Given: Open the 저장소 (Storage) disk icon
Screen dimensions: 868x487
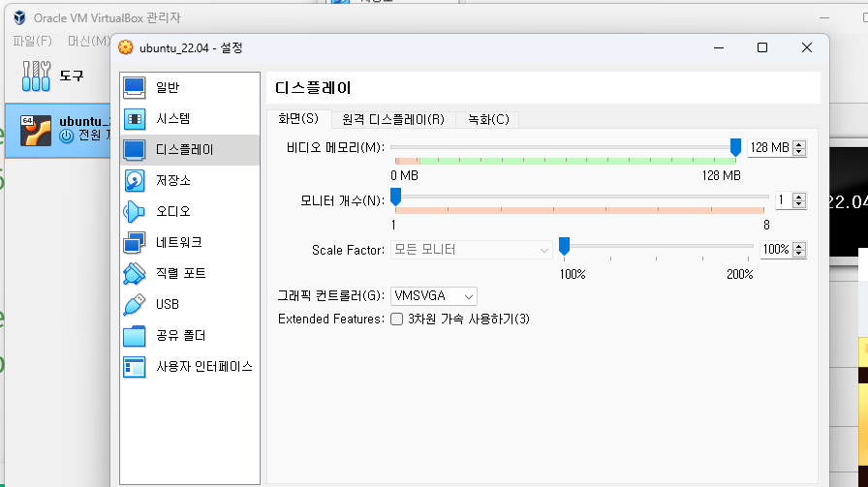Looking at the screenshot, I should (x=135, y=180).
